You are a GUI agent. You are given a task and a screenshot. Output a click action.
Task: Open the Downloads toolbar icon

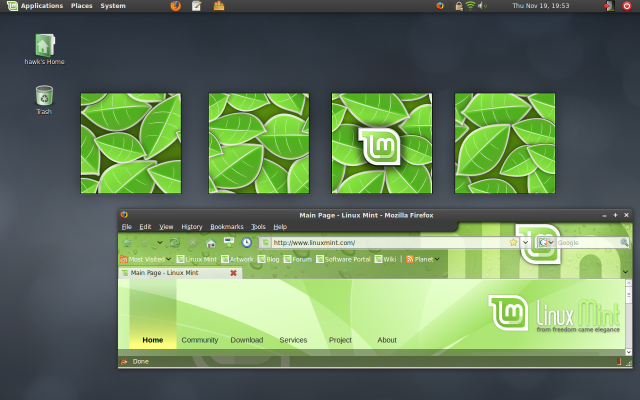pos(229,242)
